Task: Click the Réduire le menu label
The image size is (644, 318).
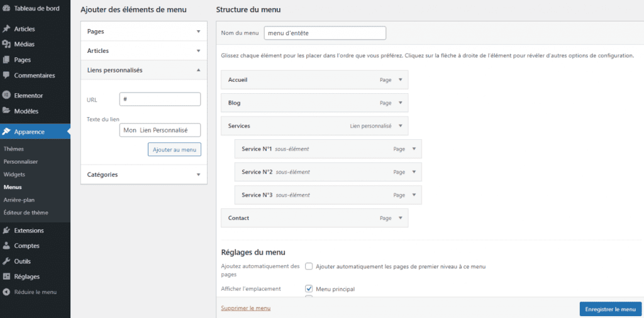Action: pyautogui.click(x=35, y=292)
